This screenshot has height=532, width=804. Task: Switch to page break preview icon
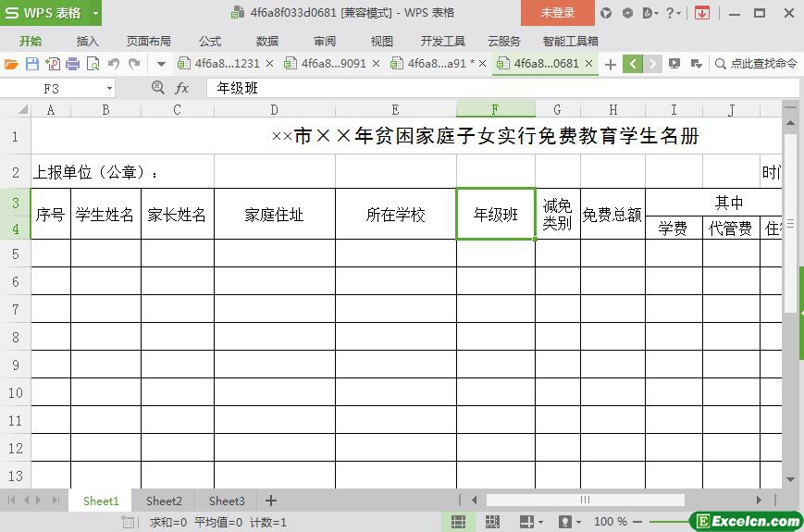click(x=492, y=522)
